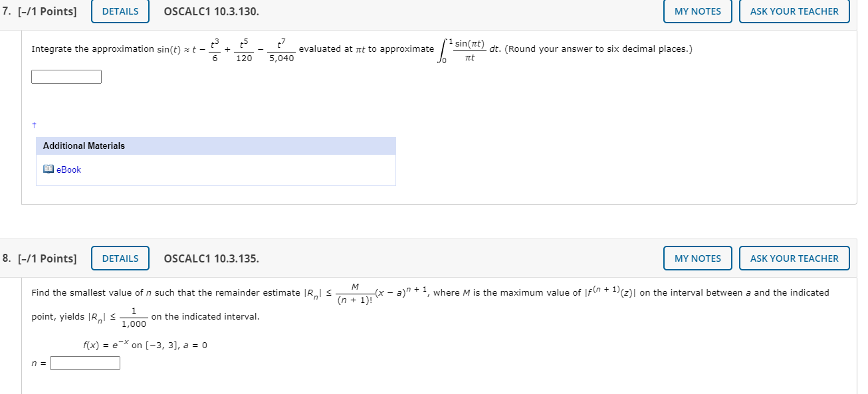Open MY NOTES for question 8
Screen dimensions: 868x394
point(697,258)
